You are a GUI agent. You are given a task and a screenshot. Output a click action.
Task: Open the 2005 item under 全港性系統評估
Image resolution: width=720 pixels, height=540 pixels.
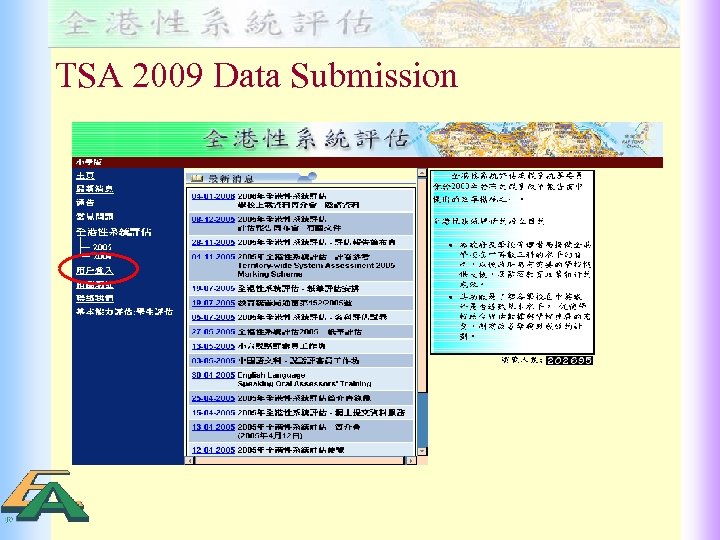[x=102, y=247]
